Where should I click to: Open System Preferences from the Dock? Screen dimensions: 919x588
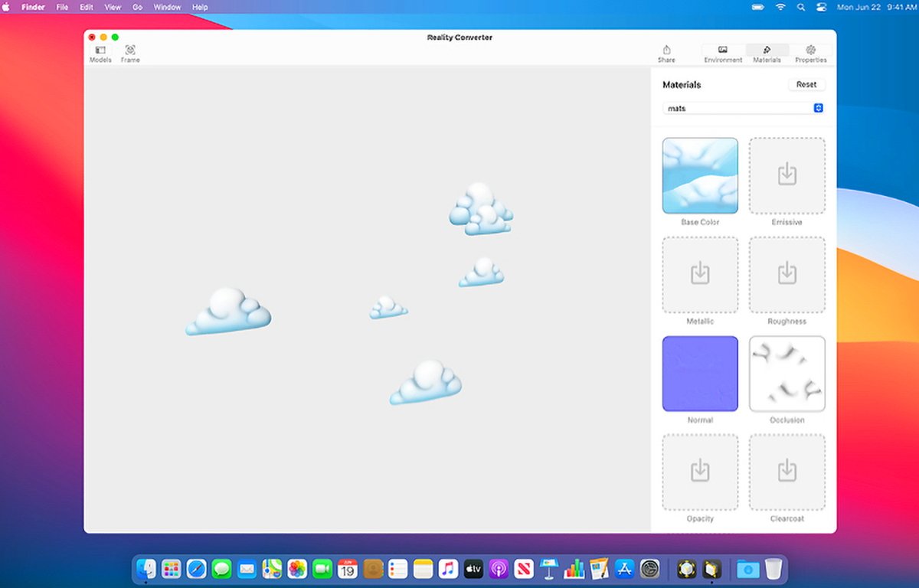[649, 569]
